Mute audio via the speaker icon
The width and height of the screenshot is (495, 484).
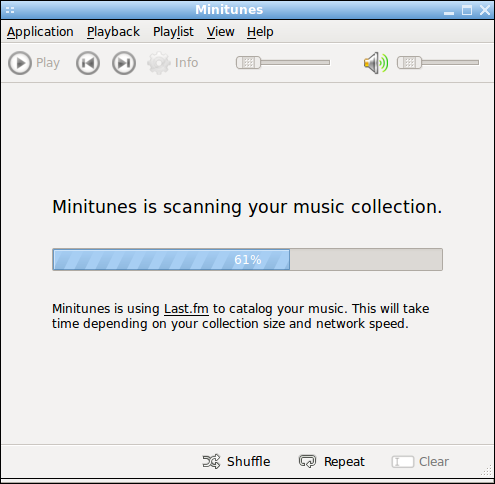point(376,63)
